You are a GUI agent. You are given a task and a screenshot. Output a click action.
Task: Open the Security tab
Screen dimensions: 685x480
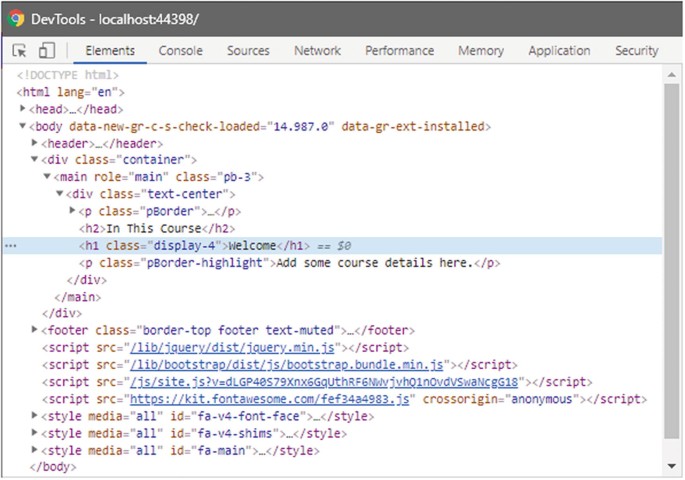pos(636,51)
